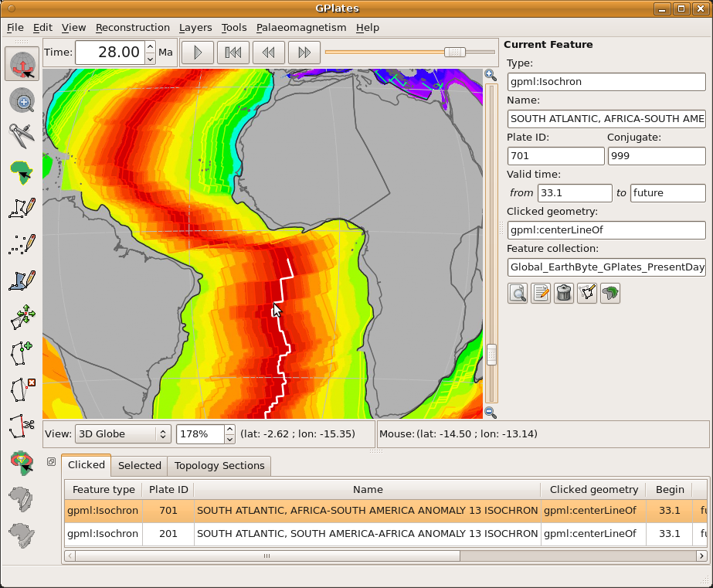
Task: Click the table horizontal scrollbar
Action: pyautogui.click(x=267, y=556)
